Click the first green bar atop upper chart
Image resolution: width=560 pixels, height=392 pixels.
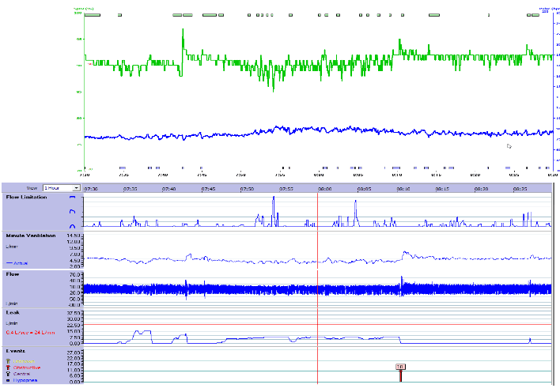(x=92, y=15)
